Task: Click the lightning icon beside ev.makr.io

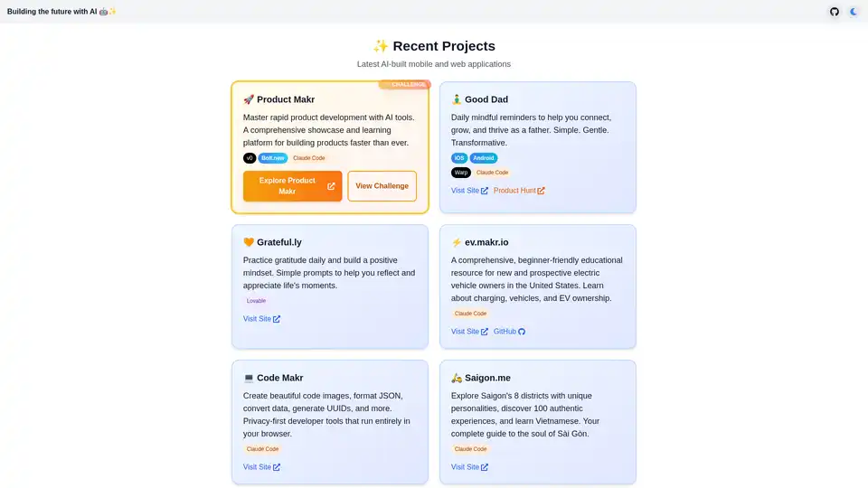Action: pos(457,242)
